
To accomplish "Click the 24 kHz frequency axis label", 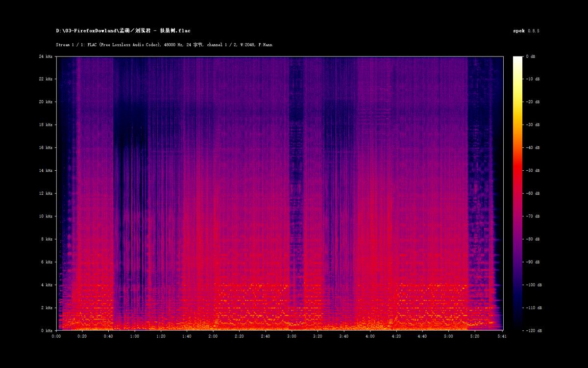I will pos(46,56).
